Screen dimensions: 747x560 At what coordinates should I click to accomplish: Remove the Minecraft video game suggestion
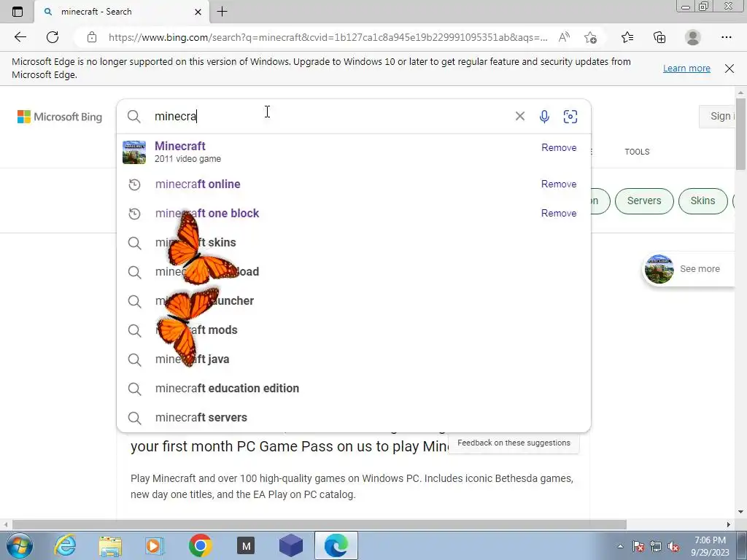point(559,147)
